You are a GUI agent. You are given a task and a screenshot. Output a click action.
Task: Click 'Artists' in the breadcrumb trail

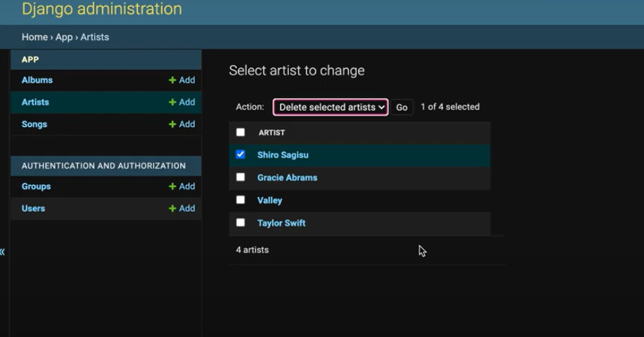95,37
